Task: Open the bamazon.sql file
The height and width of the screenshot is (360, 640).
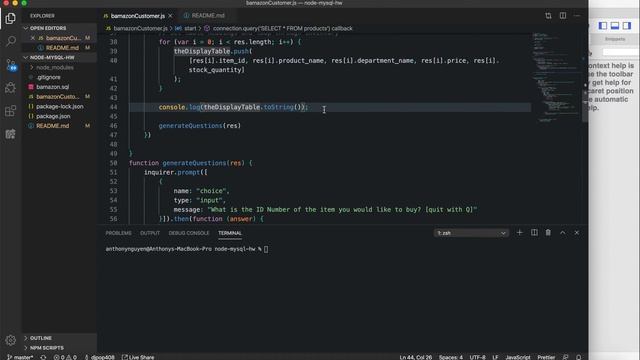Action: (x=59, y=87)
